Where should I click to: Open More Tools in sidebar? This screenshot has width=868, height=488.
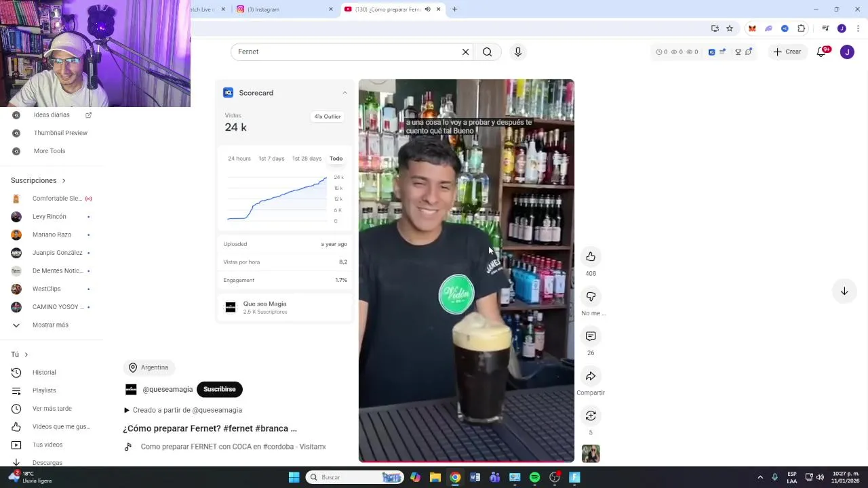click(51, 150)
